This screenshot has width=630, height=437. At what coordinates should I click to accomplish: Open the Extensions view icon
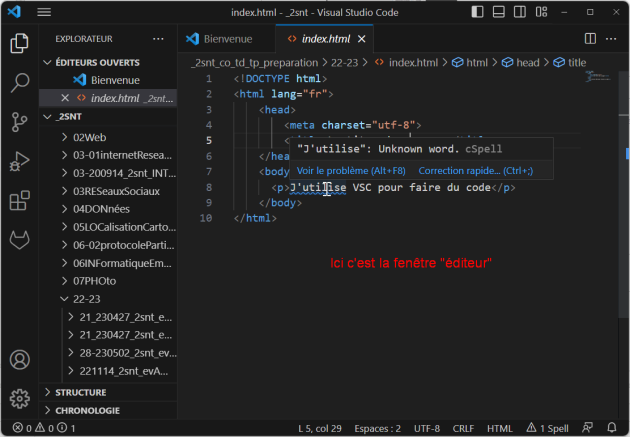pos(19,201)
